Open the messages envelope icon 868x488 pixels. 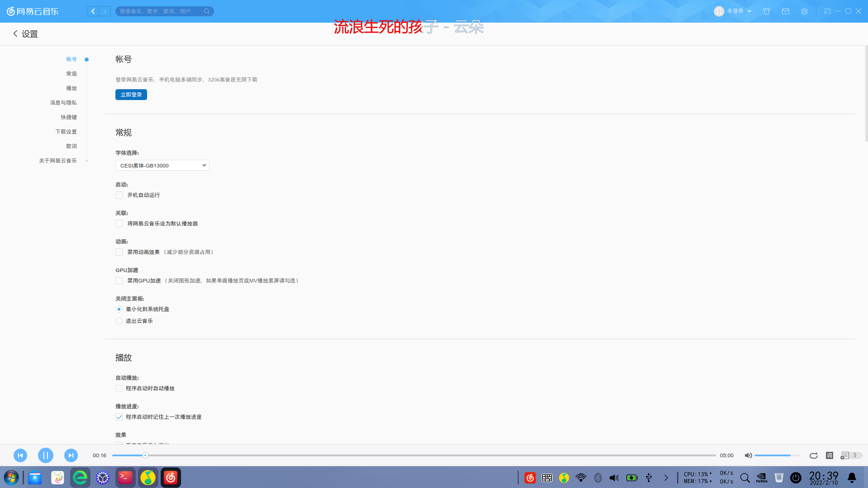point(786,11)
